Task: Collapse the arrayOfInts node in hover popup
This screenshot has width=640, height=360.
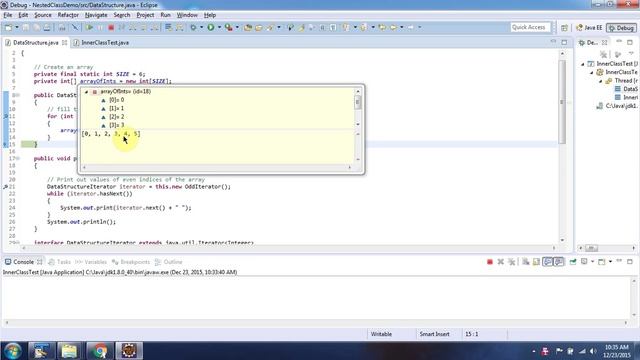Action: [86, 92]
